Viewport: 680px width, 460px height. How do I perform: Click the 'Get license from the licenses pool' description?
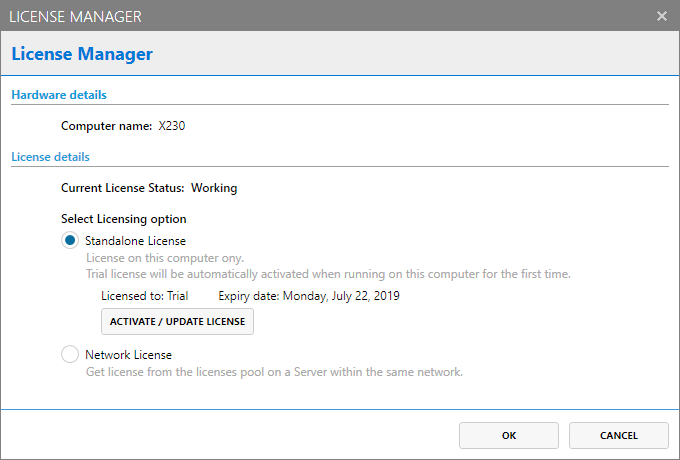tap(274, 372)
